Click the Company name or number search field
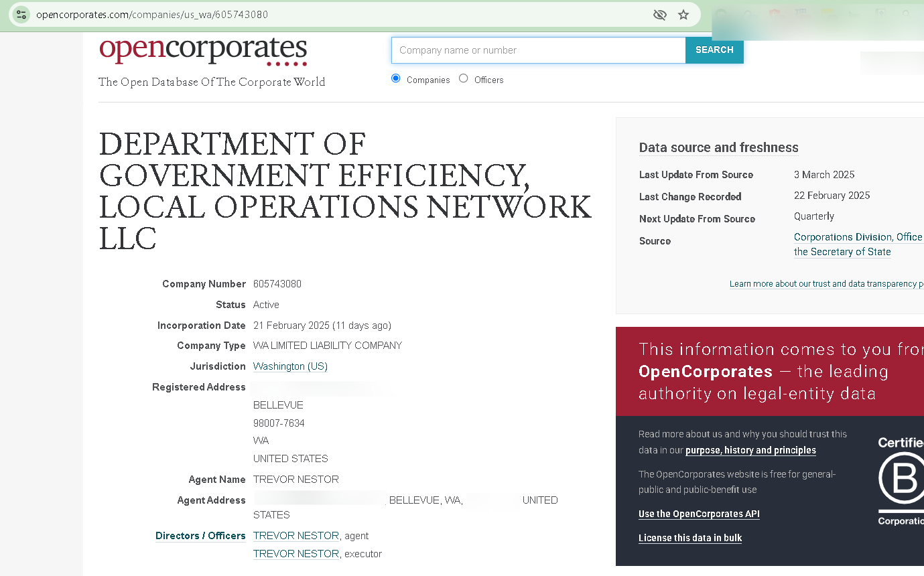The width and height of the screenshot is (924, 576). pos(539,50)
